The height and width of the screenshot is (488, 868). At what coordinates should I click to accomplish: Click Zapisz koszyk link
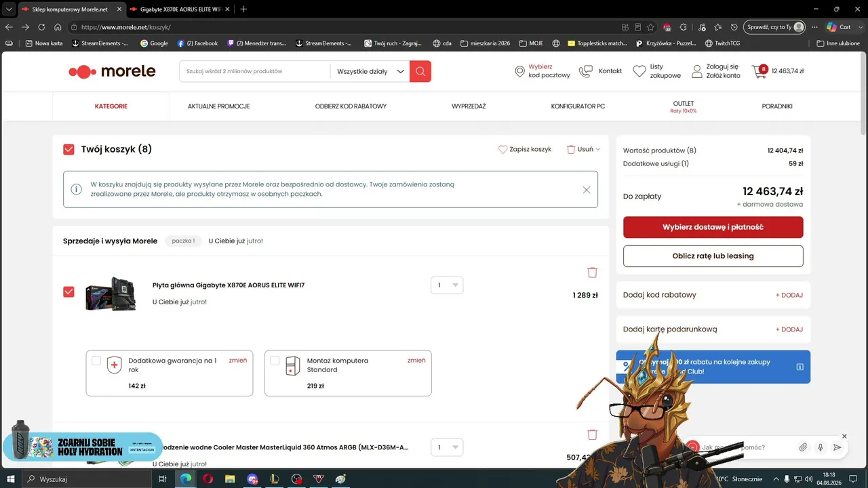coord(525,149)
